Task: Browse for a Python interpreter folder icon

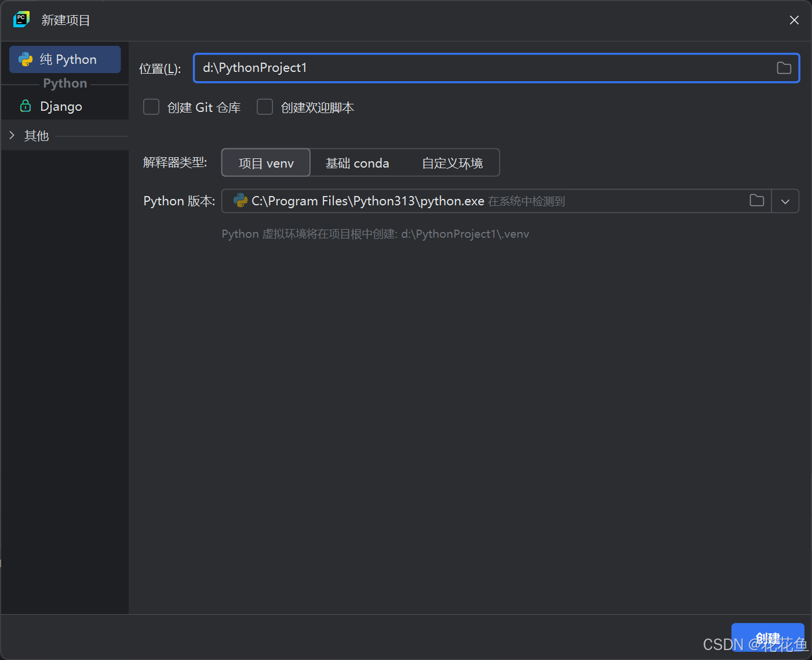Action: (x=757, y=201)
